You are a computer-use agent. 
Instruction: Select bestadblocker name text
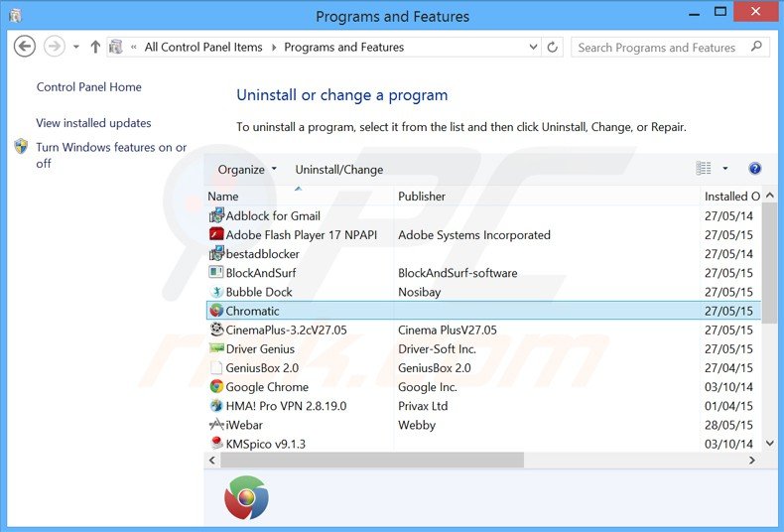pos(263,254)
